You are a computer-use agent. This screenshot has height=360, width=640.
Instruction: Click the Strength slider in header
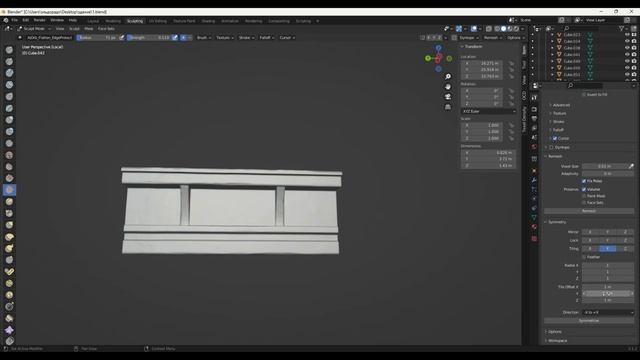tap(149, 38)
